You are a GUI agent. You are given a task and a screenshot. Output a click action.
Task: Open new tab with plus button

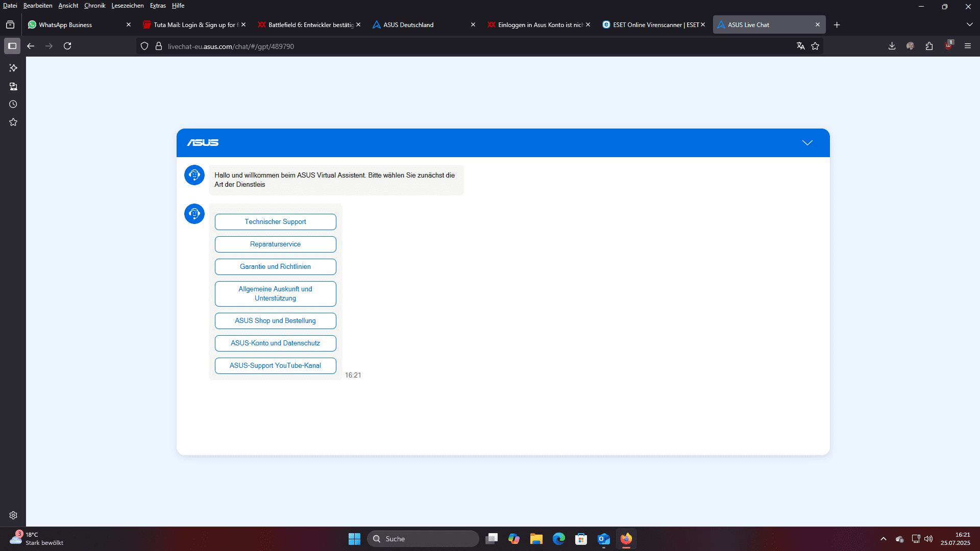pyautogui.click(x=837, y=24)
